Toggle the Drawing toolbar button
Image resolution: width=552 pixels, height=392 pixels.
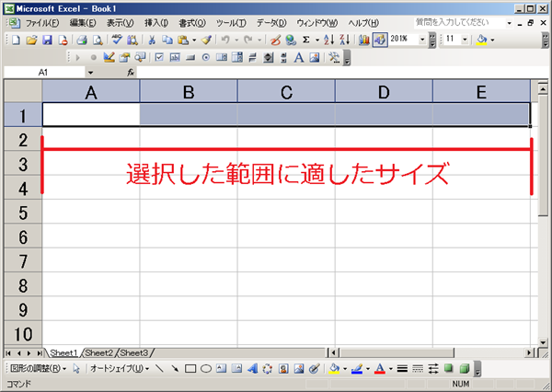click(380, 40)
